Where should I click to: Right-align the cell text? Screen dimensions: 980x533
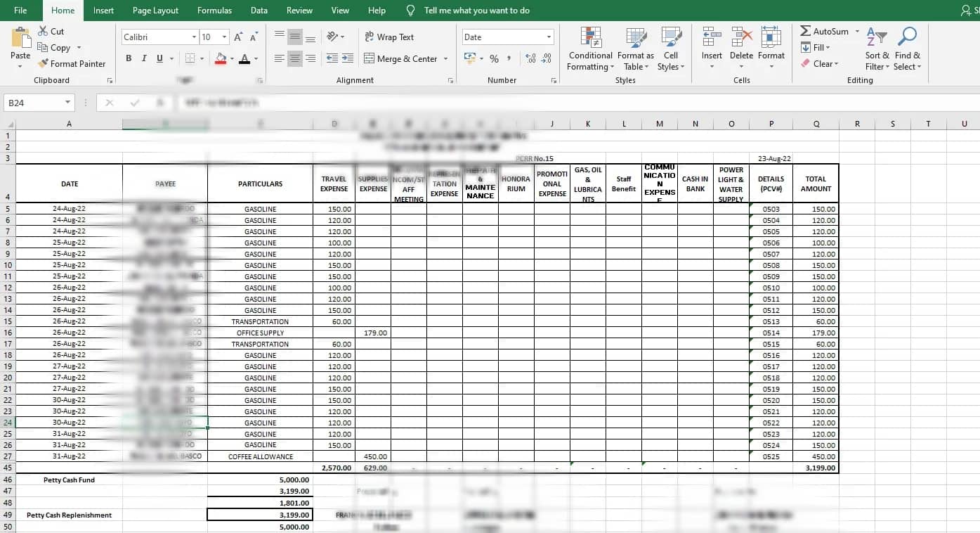click(311, 58)
